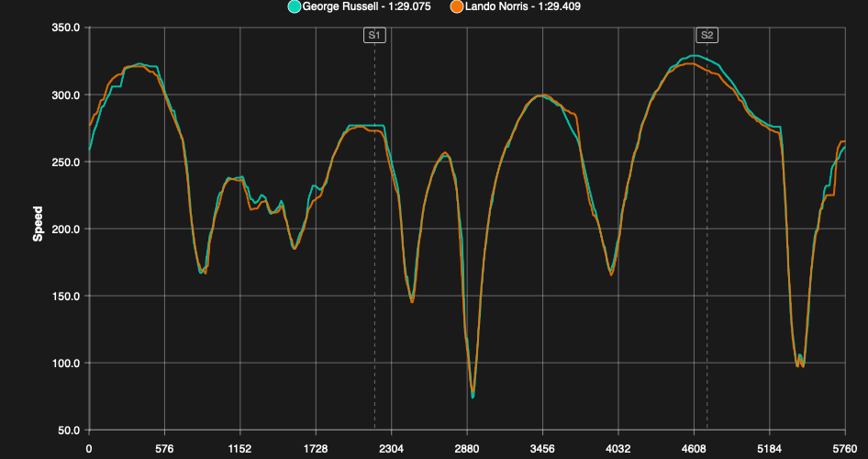Click the teal George Russell legend circle
The width and height of the screenshot is (868, 459).
(295, 6)
